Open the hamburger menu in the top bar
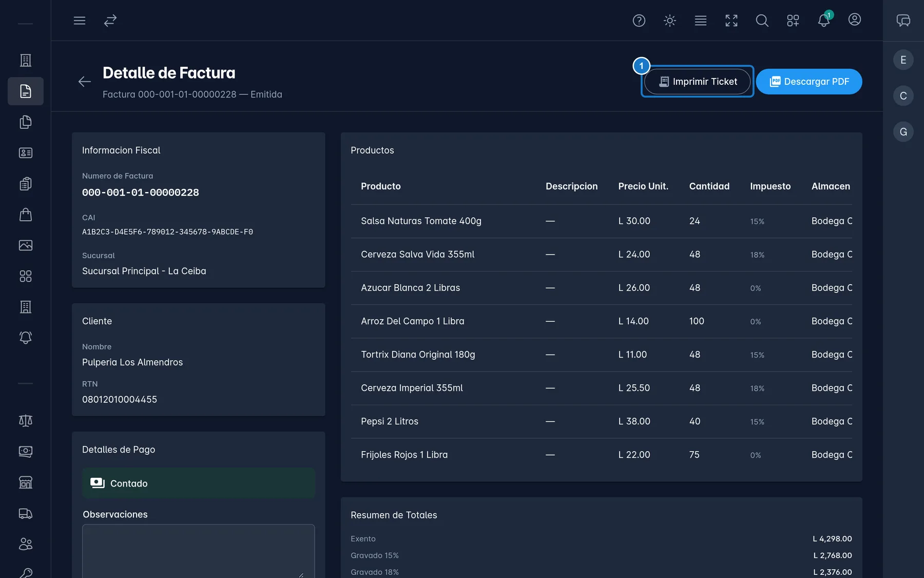The height and width of the screenshot is (578, 924). [80, 21]
